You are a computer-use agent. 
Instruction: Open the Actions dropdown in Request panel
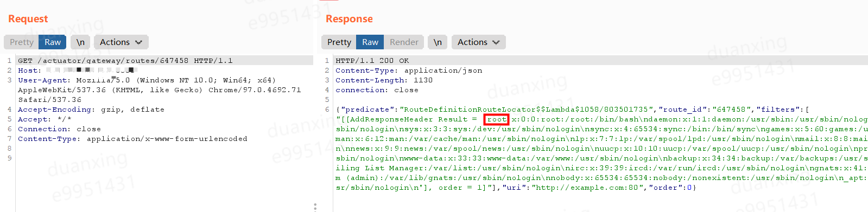121,42
